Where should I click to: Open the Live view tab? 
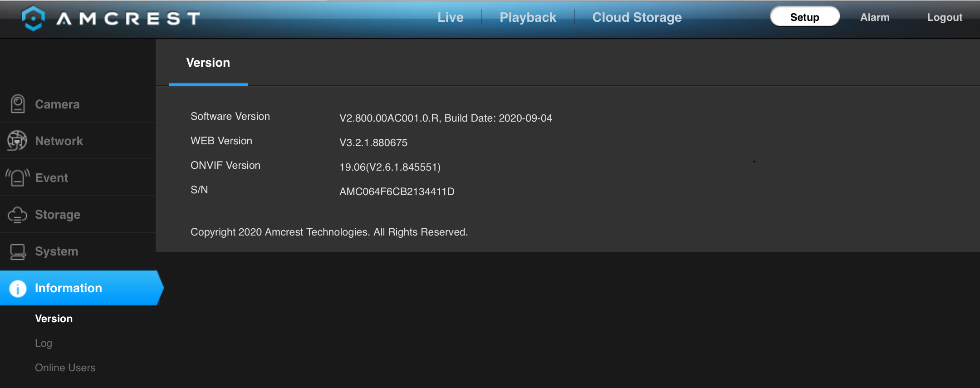pyautogui.click(x=450, y=17)
